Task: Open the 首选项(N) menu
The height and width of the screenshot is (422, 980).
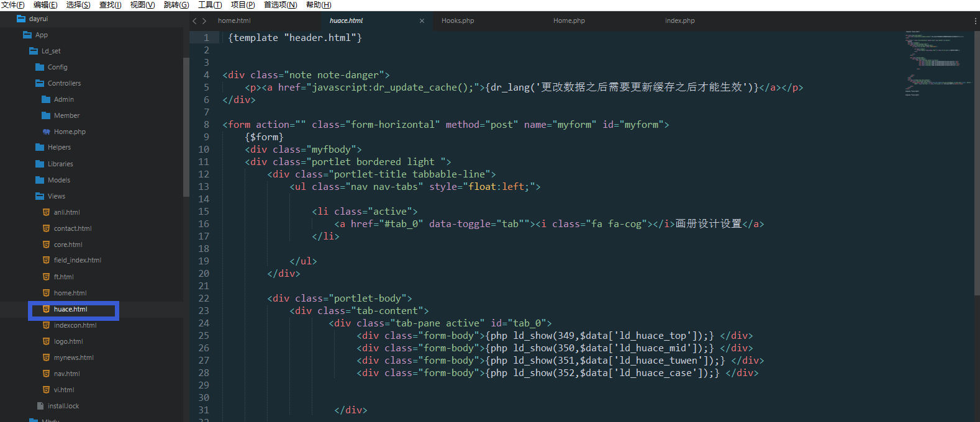Action: coord(281,5)
